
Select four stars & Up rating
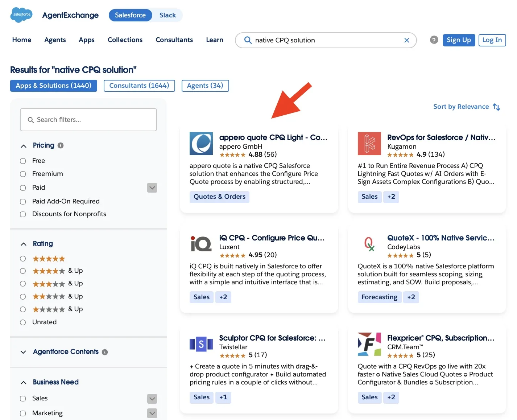23,271
